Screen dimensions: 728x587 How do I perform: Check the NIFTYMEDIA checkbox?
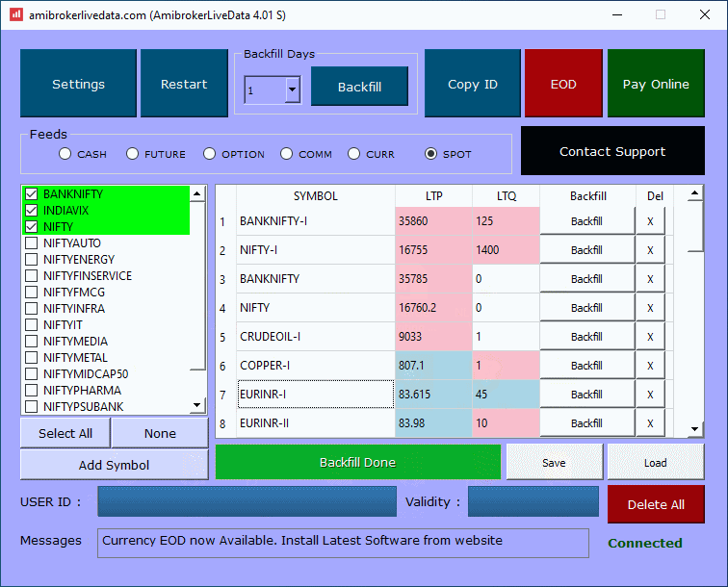(x=31, y=341)
